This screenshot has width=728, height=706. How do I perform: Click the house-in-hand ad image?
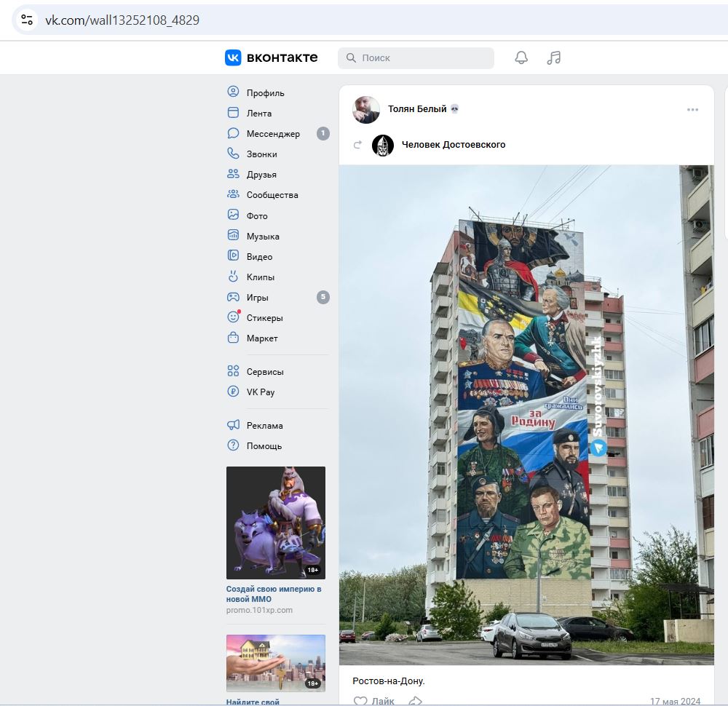point(276,663)
